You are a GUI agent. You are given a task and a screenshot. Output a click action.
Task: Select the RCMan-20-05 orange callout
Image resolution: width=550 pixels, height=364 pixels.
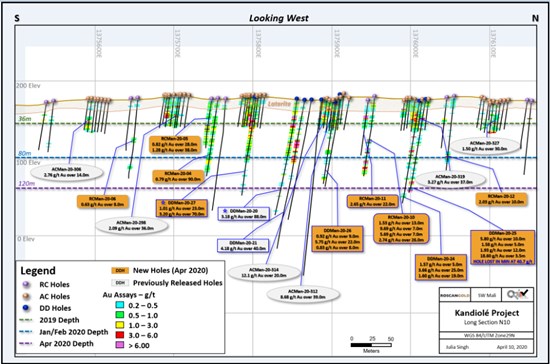(x=175, y=144)
